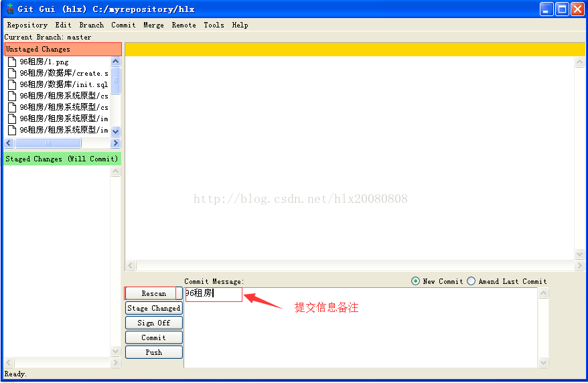This screenshot has width=588, height=383.
Task: Click the Rescan button
Action: click(154, 293)
